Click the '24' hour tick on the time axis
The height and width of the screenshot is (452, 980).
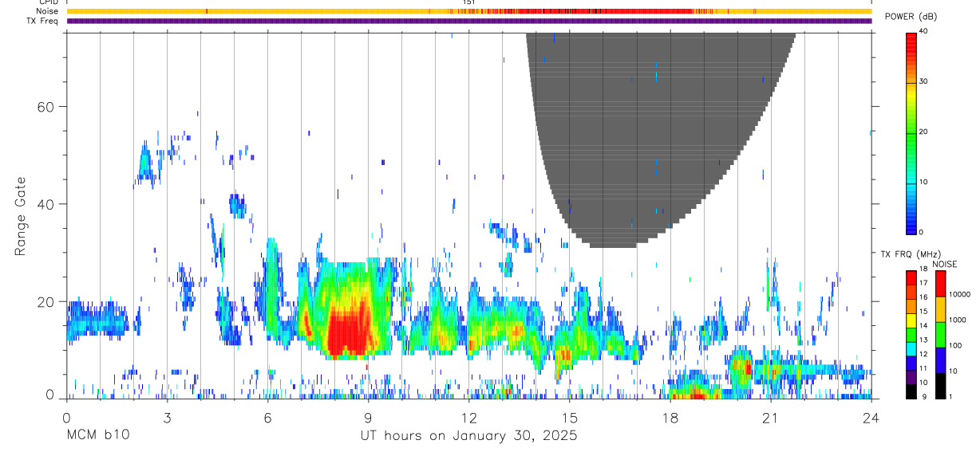(871, 417)
